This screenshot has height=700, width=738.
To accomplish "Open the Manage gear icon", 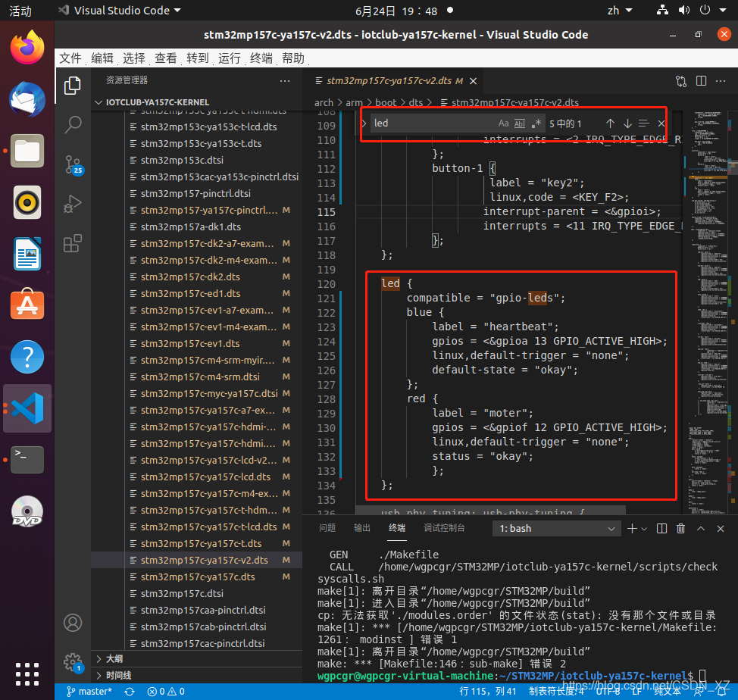I will pyautogui.click(x=73, y=662).
